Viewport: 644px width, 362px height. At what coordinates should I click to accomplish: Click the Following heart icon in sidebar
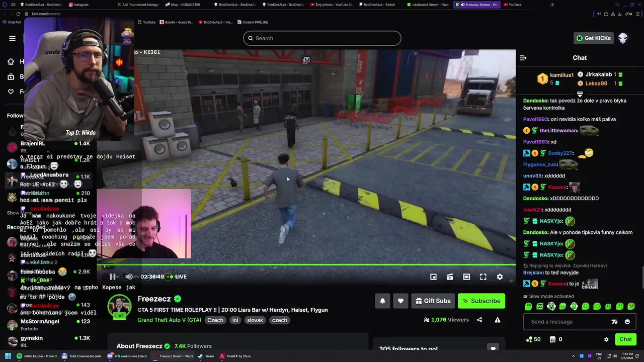[11, 92]
